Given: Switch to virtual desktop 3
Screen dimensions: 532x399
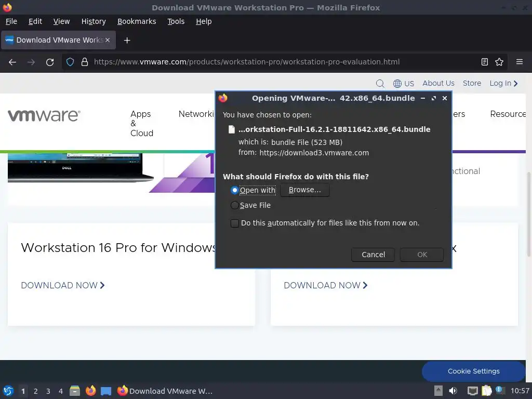Looking at the screenshot, I should (48, 391).
